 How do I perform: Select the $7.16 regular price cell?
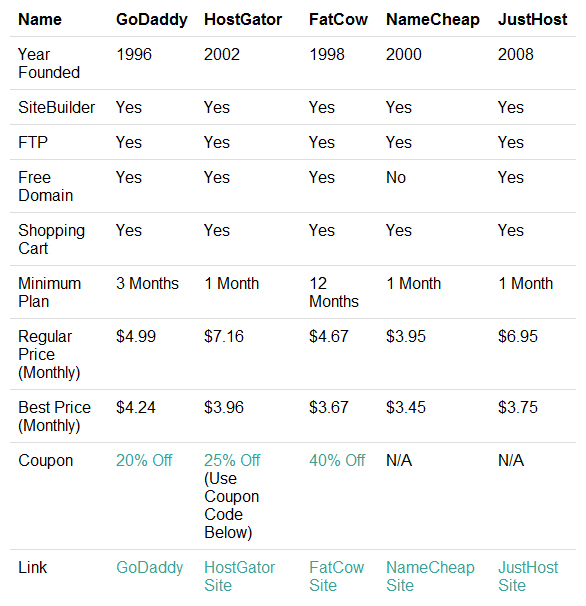(x=224, y=336)
